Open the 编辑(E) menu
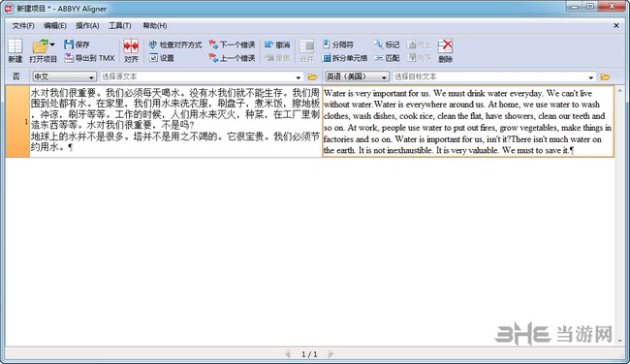 click(x=55, y=26)
